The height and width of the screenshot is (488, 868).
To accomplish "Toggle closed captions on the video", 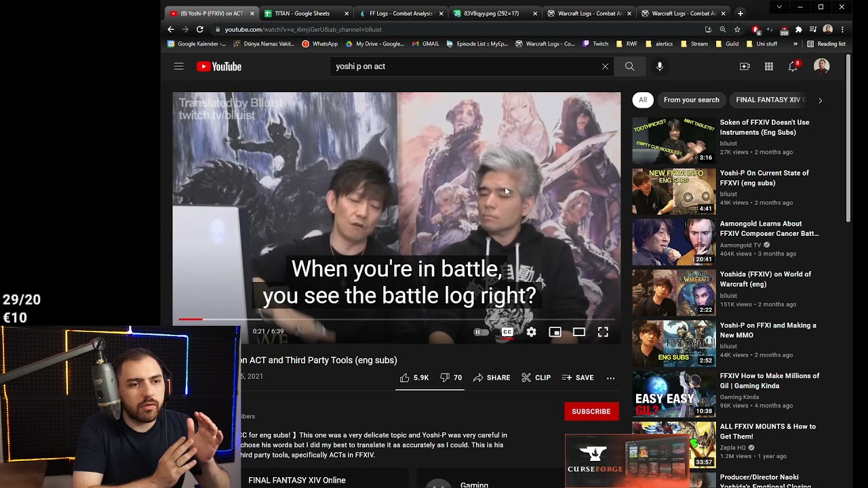I will point(507,332).
